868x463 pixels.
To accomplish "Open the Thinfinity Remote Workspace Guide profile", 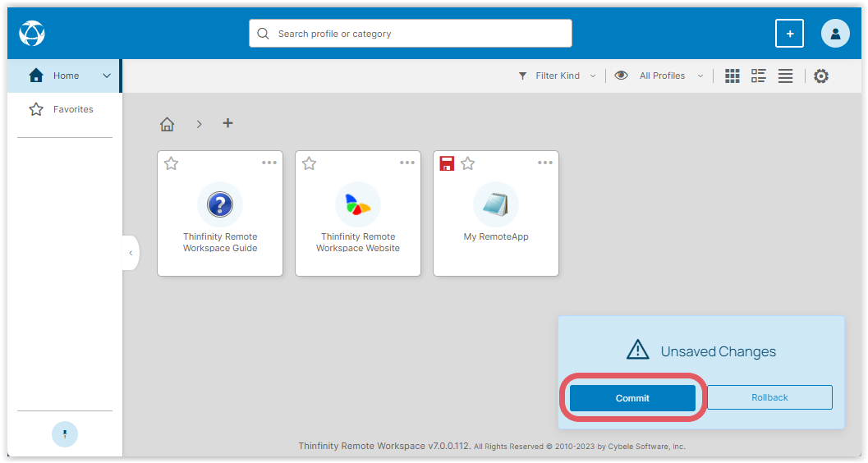I will pos(220,213).
